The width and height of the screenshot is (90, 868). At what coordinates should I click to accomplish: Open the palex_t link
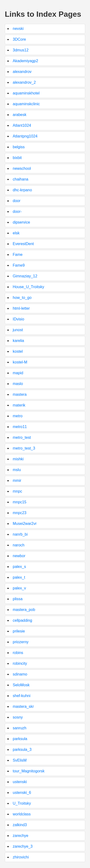(x=19, y=577)
